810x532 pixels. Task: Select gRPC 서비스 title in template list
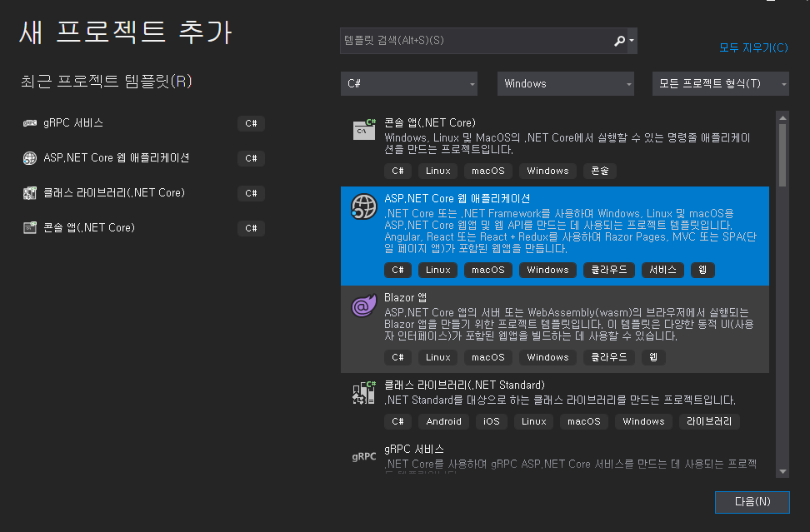(414, 449)
